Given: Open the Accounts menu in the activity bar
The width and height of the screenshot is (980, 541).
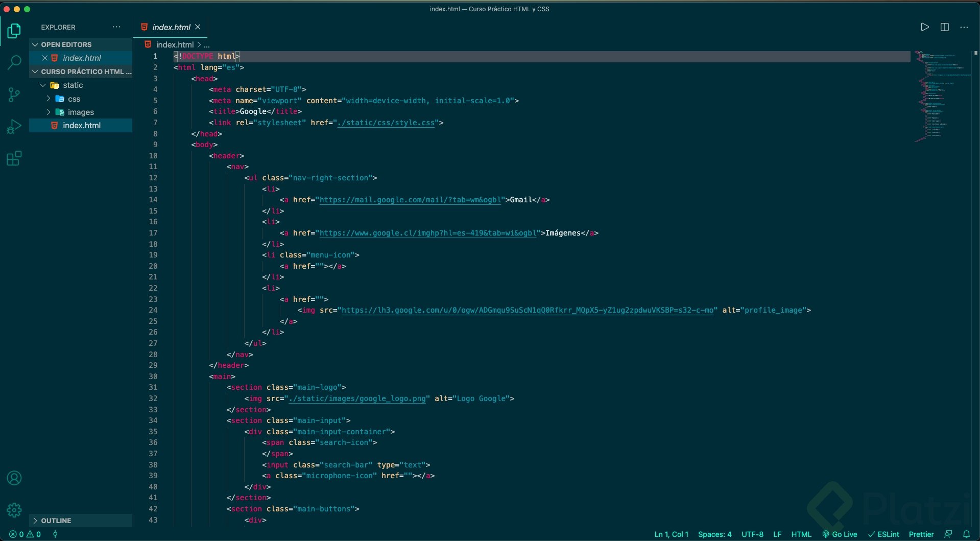Looking at the screenshot, I should 14,478.
